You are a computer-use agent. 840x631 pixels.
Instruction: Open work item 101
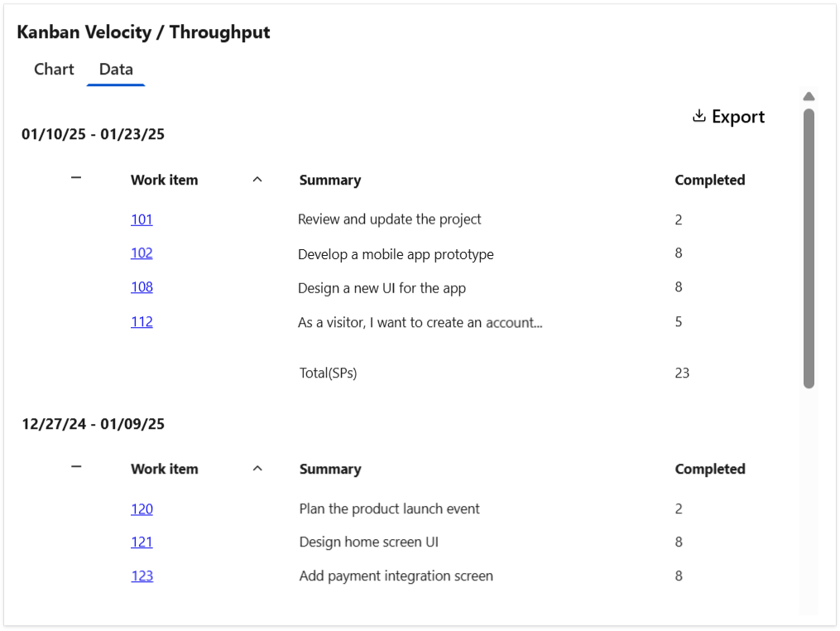click(x=142, y=219)
